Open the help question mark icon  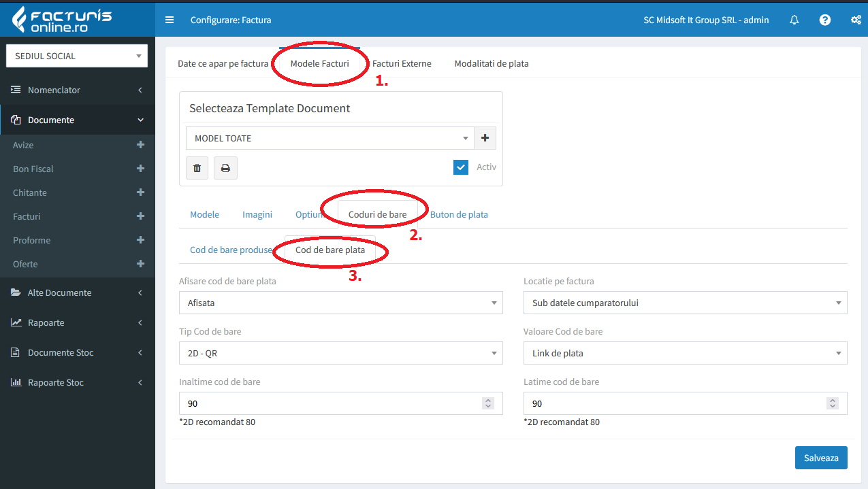[825, 20]
